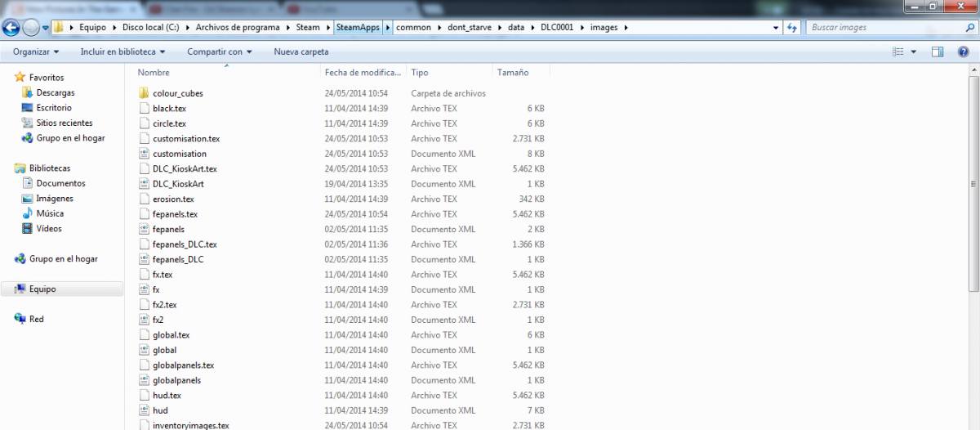Go to Equipo in the address breadcrumb
The image size is (980, 430).
pyautogui.click(x=91, y=27)
